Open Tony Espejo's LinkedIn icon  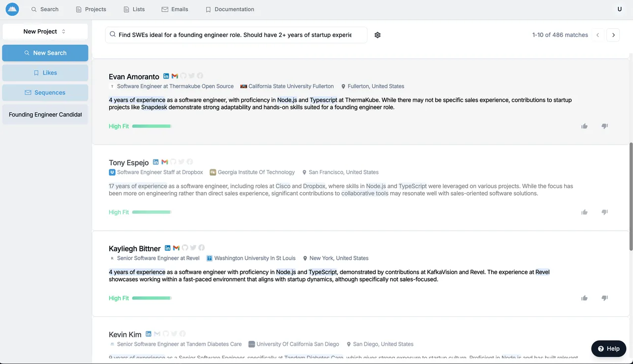tap(156, 162)
